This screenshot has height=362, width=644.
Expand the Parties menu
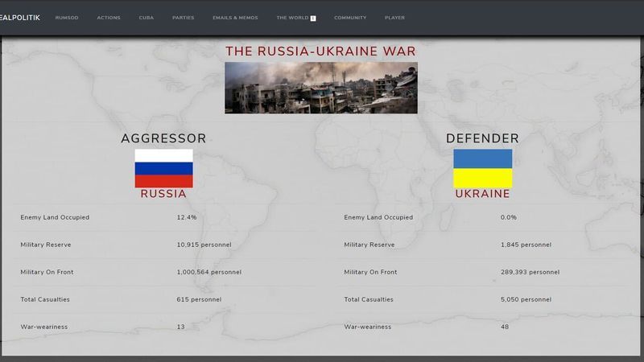click(183, 18)
